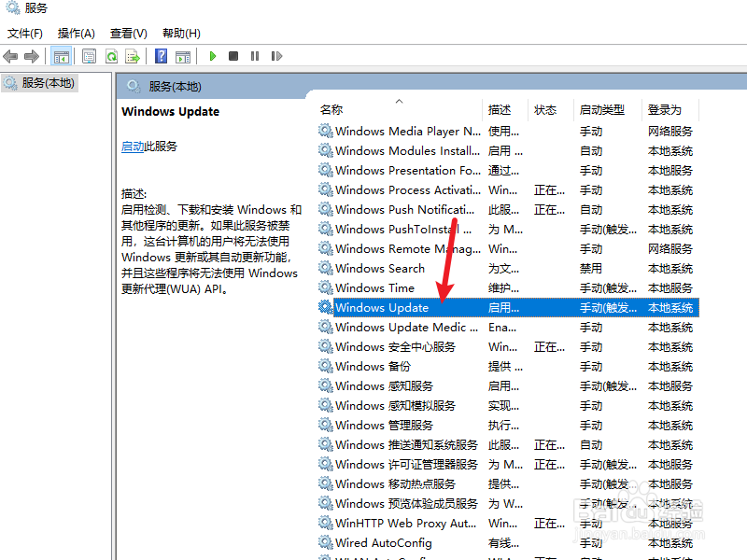747x560 pixels.
Task: Click the Refresh icon in the toolbar
Action: click(111, 56)
